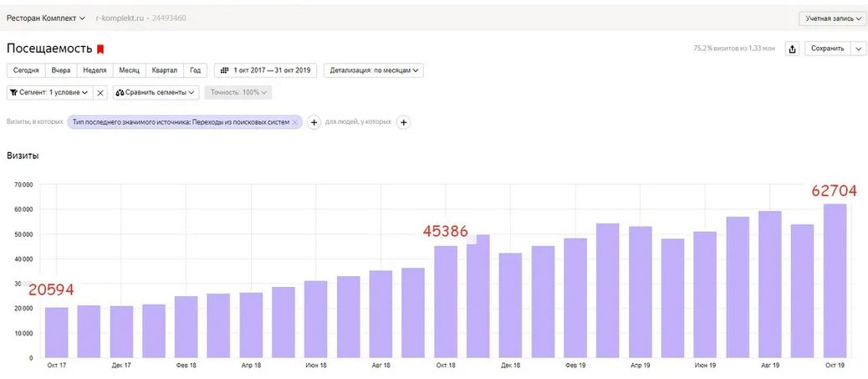The image size is (868, 379).
Task: Open the Ресторан Комплект counter dropdown
Action: click(46, 18)
